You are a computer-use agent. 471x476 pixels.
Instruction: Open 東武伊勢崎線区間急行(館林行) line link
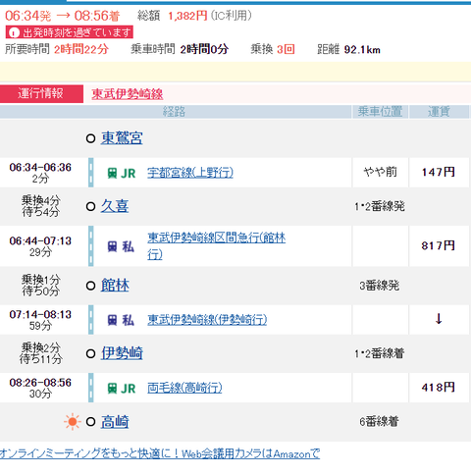(216, 245)
